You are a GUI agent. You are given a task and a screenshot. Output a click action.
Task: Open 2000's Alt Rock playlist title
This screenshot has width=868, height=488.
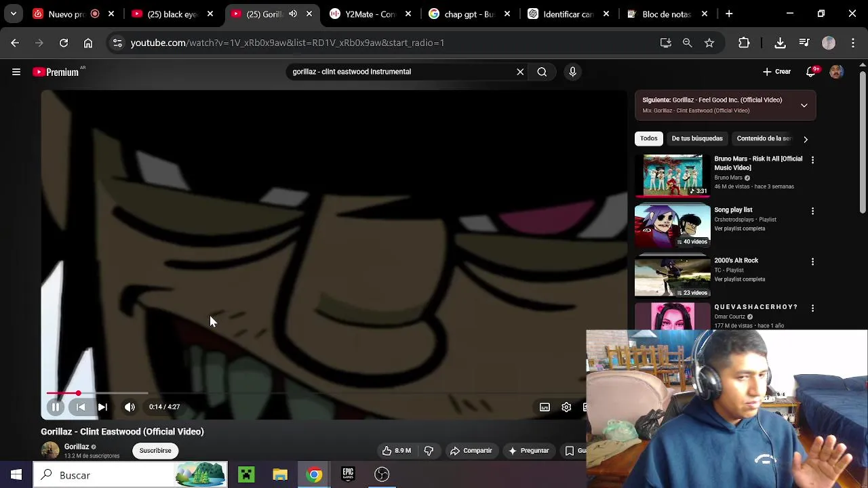point(736,260)
